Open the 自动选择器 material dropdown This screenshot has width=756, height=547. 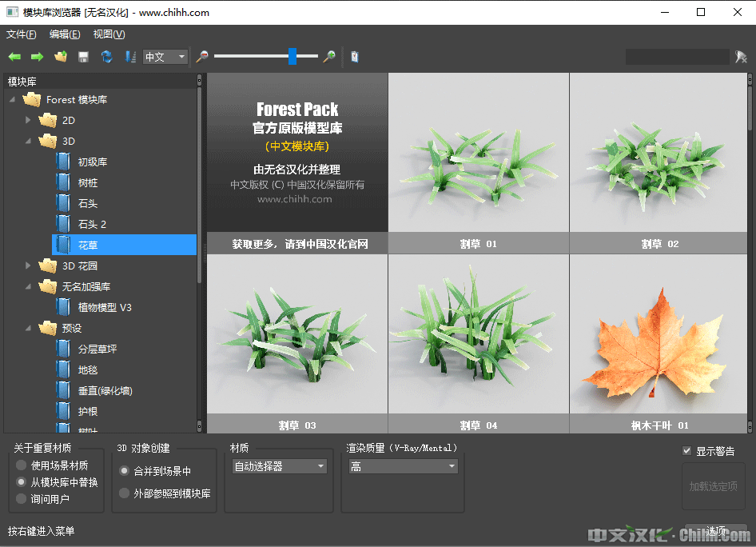279,466
